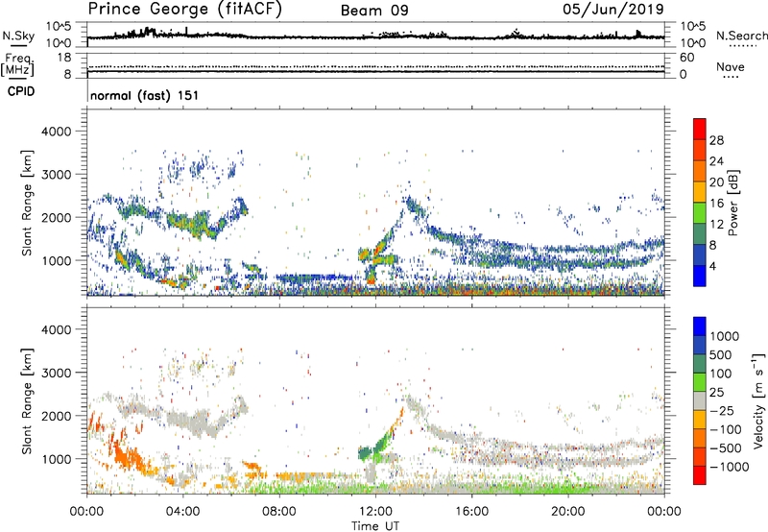Click the 'Slant Range [km]' label of power panel

click(27, 203)
